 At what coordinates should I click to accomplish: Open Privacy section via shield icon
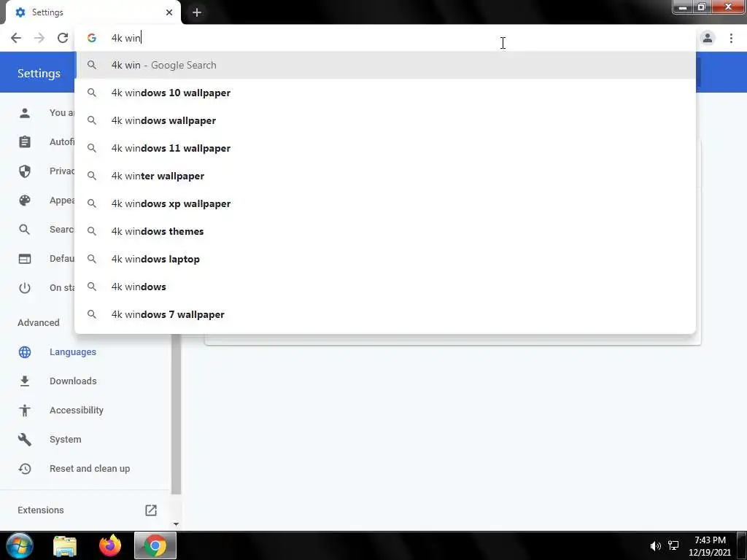25,171
